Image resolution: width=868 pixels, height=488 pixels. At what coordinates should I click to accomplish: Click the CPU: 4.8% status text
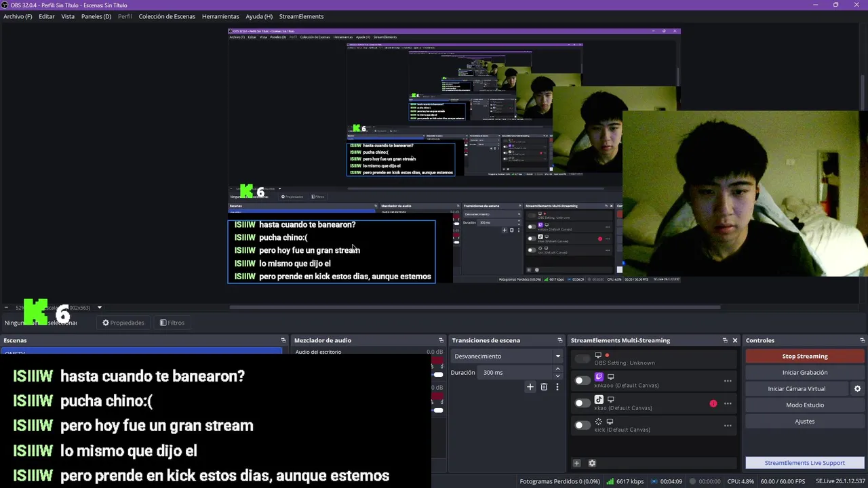[741, 481]
